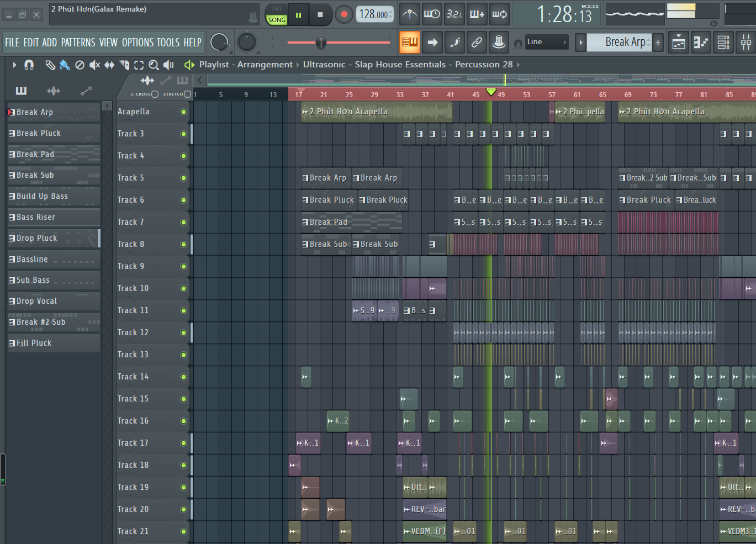Expand the playlist menu arrow
The height and width of the screenshot is (544, 756).
(x=14, y=65)
